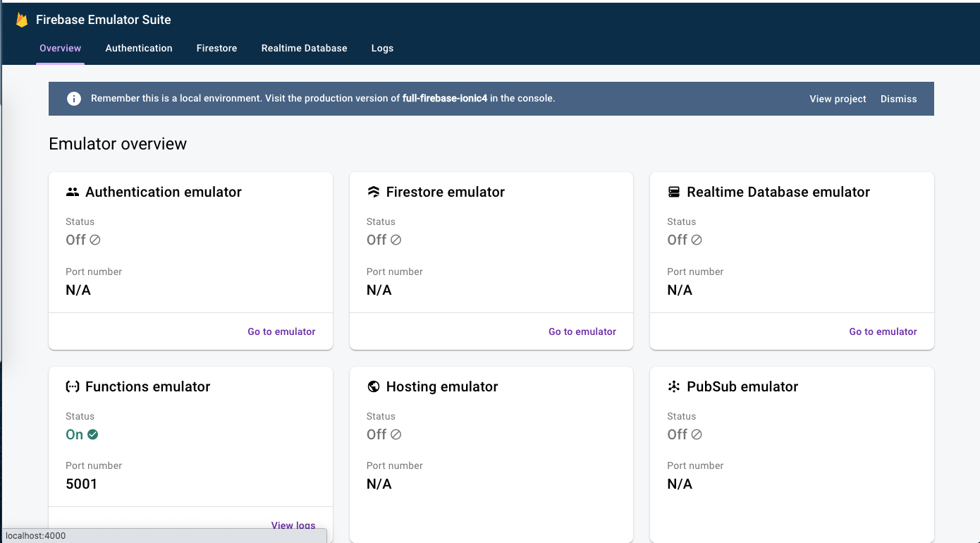Click the info icon in the banner
980x543 pixels.
(x=74, y=99)
